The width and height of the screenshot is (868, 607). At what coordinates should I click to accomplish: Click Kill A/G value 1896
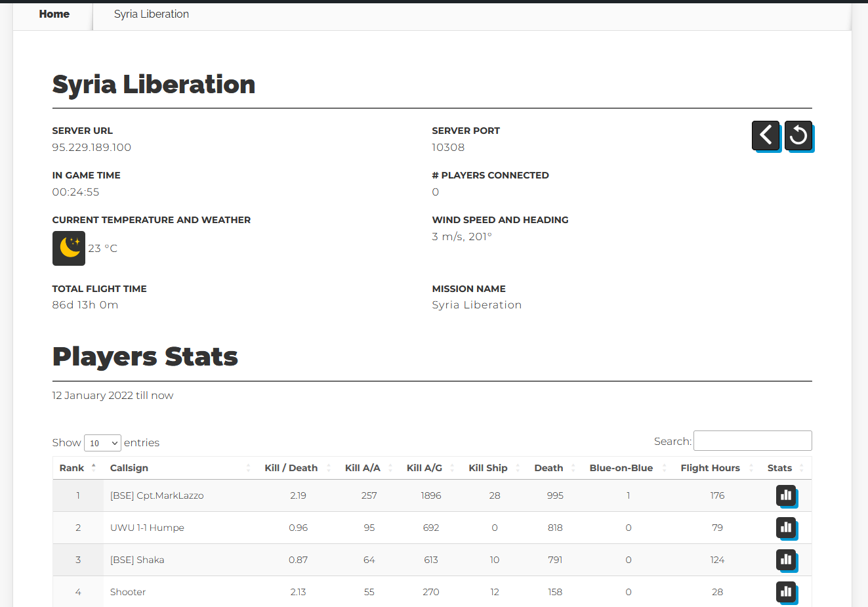[431, 495]
